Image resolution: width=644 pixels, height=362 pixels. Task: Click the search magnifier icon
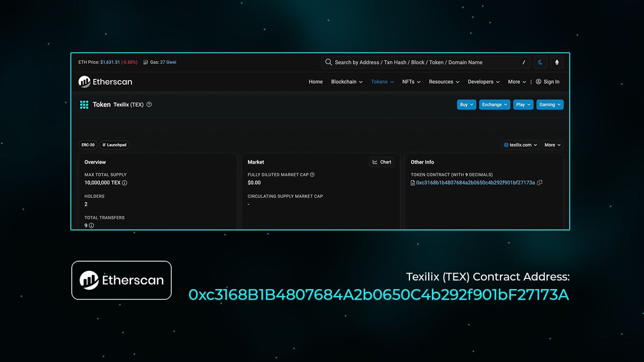tap(328, 62)
